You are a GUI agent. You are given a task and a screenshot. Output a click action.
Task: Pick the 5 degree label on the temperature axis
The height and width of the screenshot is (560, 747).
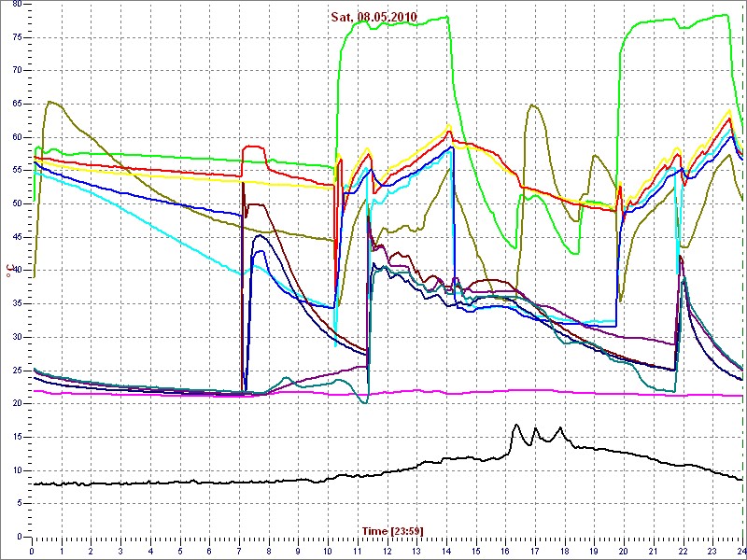(19, 504)
